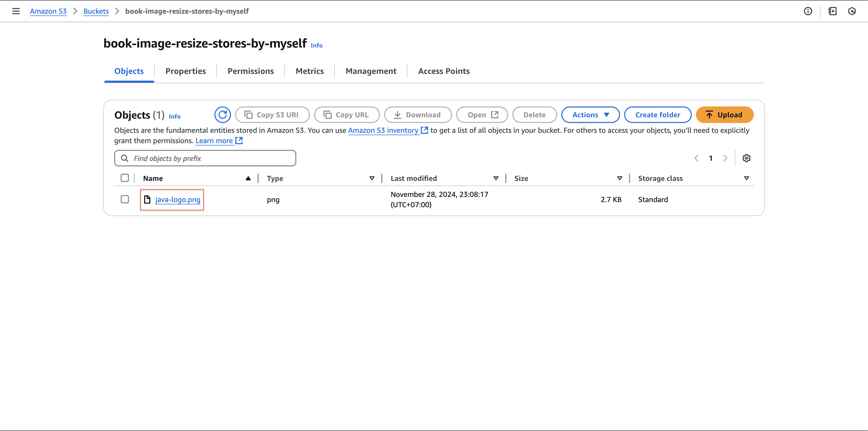The image size is (868, 431).
Task: Click the Storage class column header
Action: (x=660, y=178)
